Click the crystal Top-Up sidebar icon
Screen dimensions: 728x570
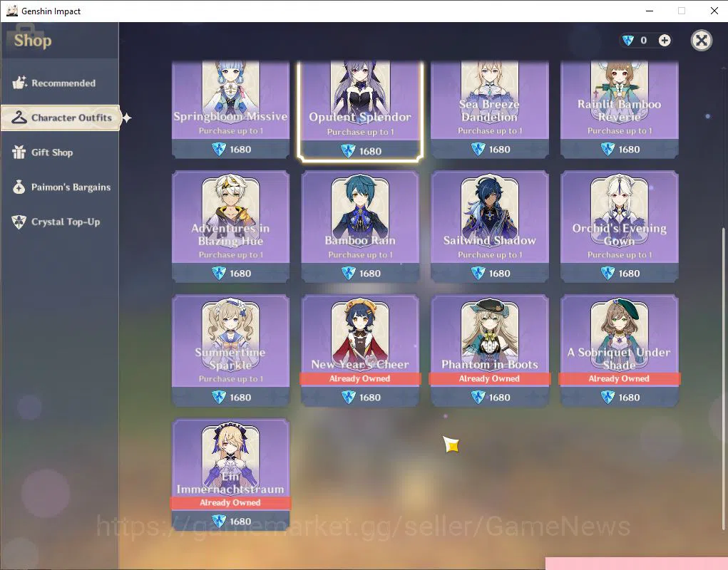[x=19, y=222]
